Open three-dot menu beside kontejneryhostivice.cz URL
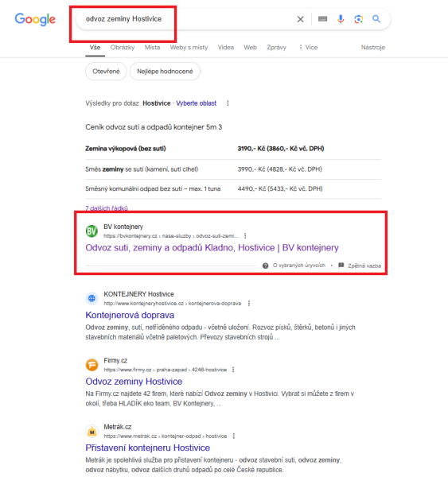This screenshot has height=477, width=448. (x=249, y=304)
